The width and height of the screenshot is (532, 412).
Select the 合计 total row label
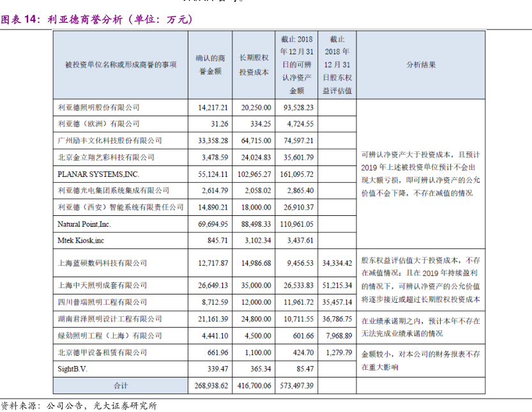[x=121, y=385]
